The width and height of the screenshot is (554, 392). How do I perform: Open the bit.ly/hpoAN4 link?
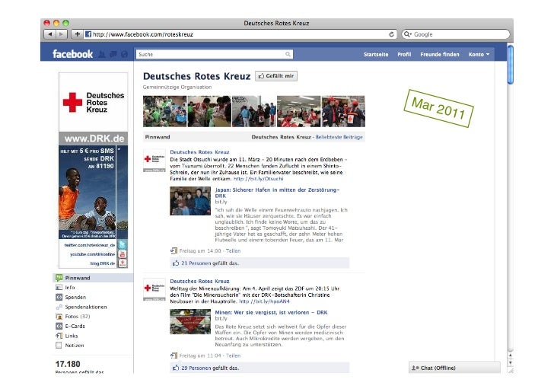point(264,301)
